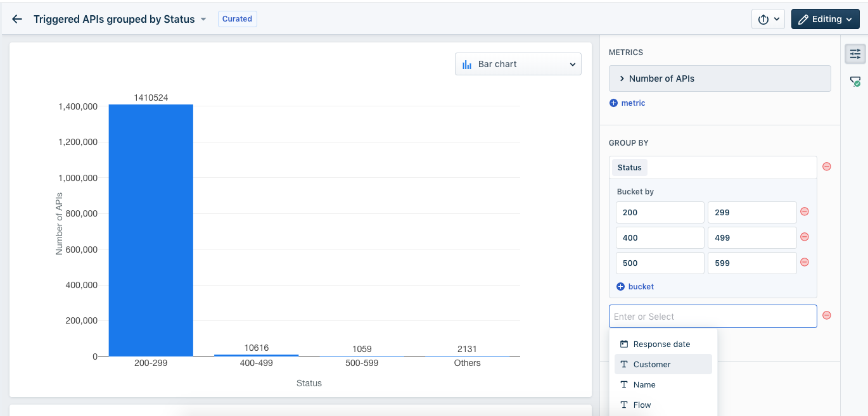Select the settings sliders sidebar icon
Screen dimensions: 868x416
[855, 54]
